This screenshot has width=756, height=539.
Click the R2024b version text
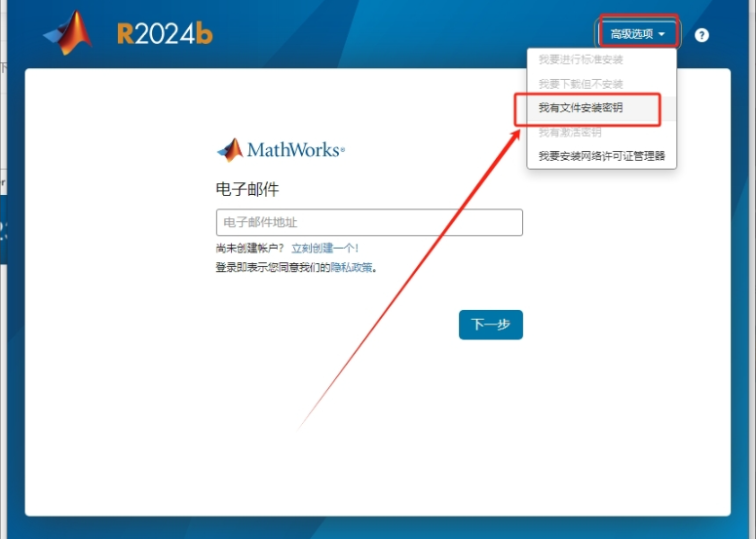(x=165, y=34)
